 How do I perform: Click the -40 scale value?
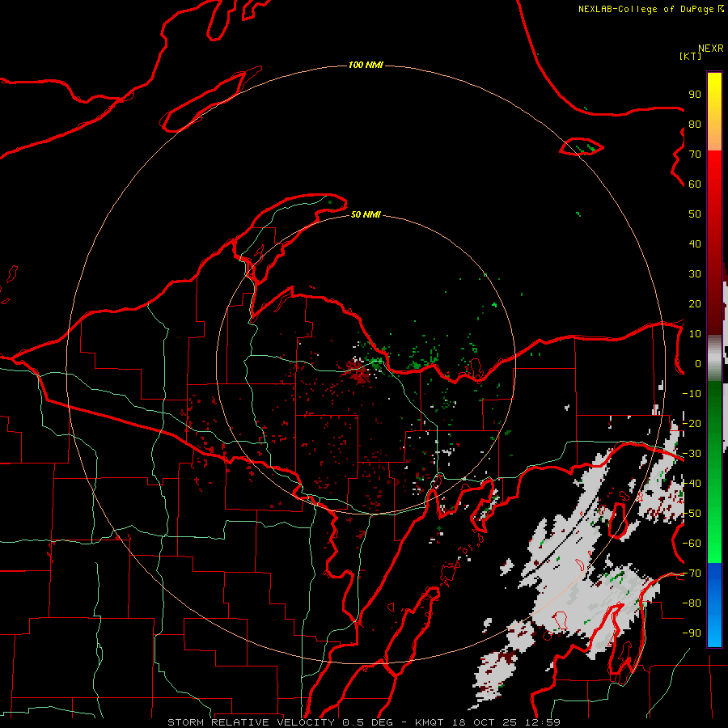692,484
